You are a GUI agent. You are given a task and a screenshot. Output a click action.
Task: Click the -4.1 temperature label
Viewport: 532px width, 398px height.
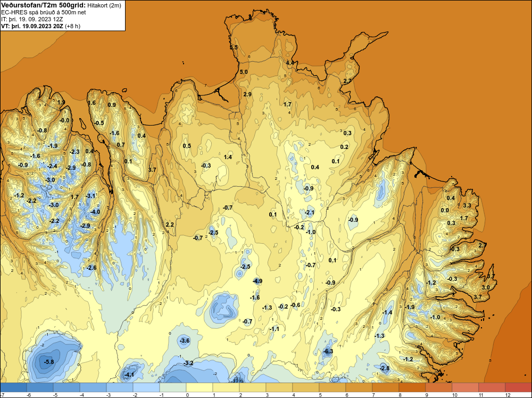129,375
